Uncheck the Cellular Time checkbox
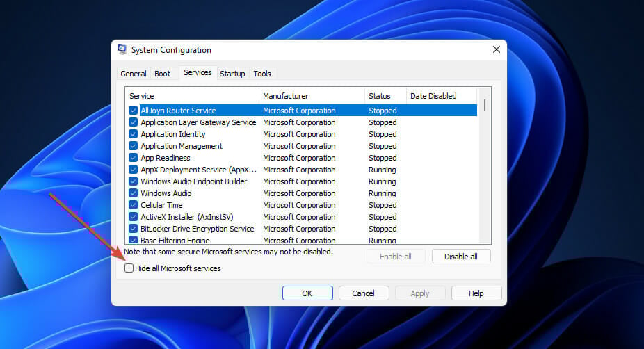The height and width of the screenshot is (349, 644). coord(133,205)
